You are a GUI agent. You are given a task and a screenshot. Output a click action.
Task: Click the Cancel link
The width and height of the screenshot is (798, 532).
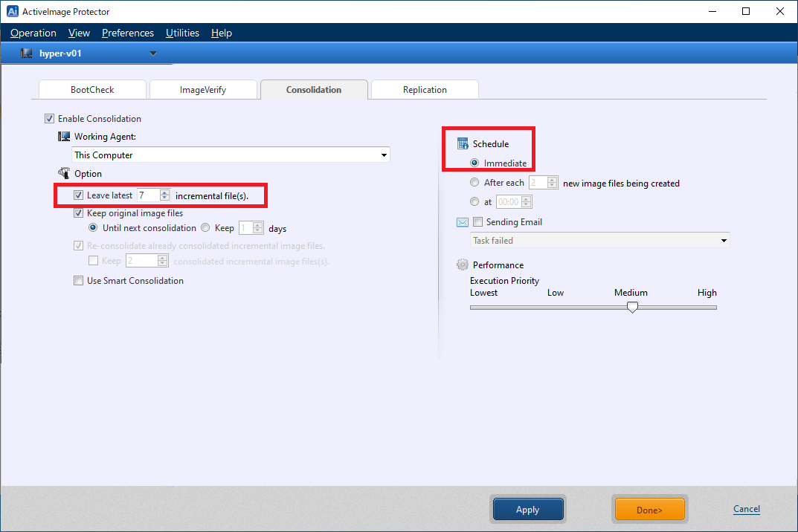[747, 509]
